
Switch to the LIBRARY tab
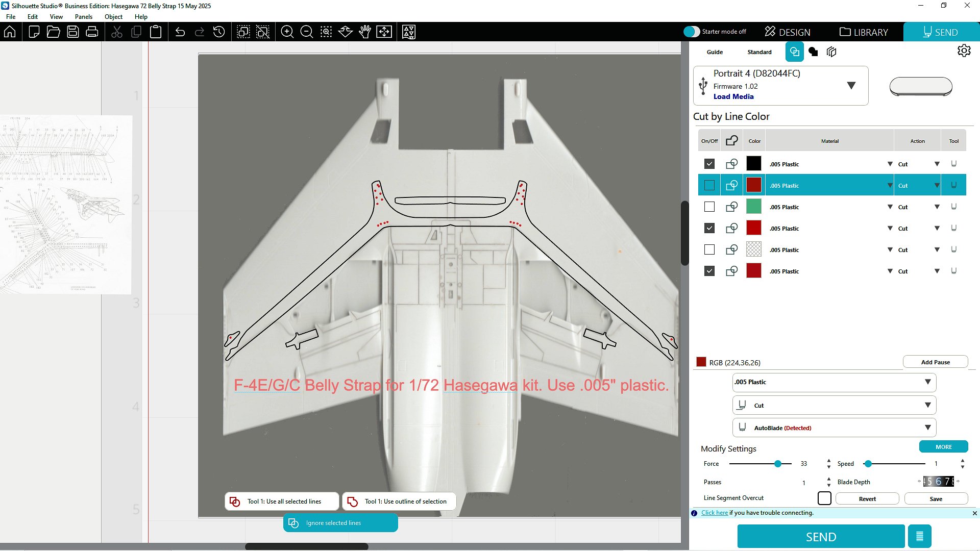[864, 32]
